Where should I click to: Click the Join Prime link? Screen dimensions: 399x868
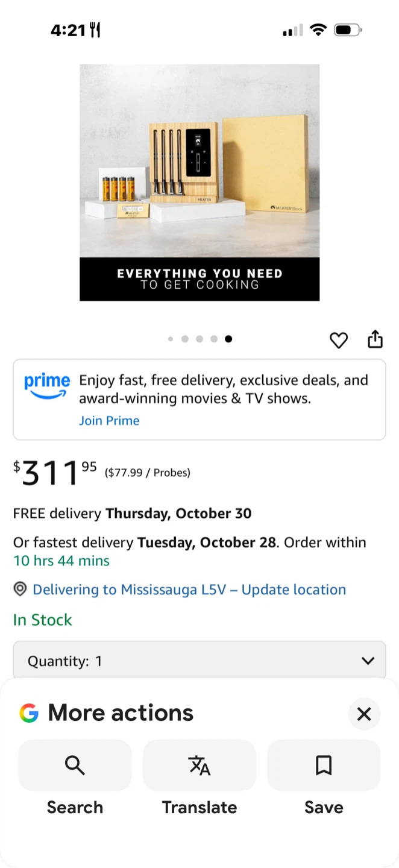109,421
